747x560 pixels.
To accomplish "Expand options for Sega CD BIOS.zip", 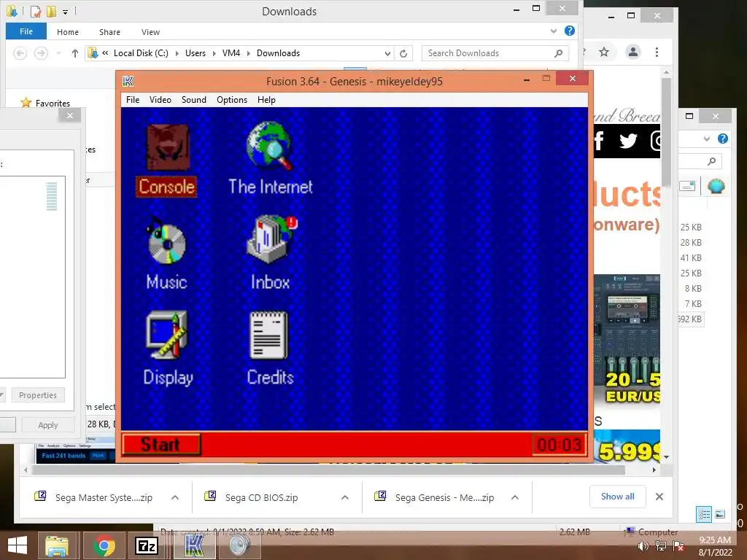I will click(345, 497).
